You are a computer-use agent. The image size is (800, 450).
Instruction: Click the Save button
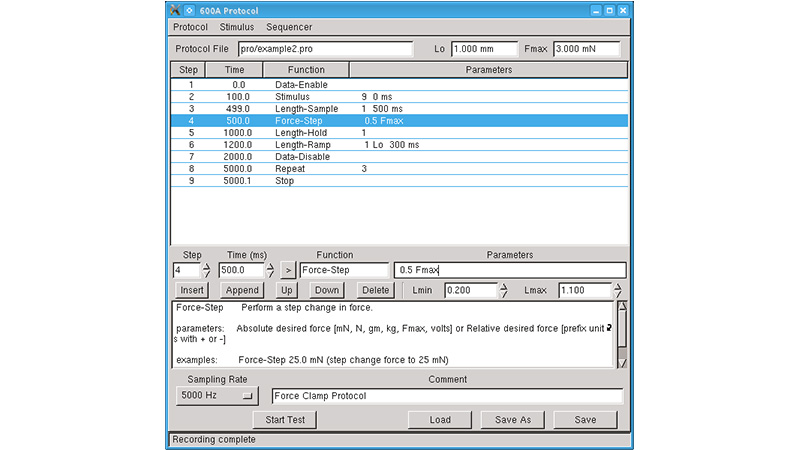pos(585,420)
